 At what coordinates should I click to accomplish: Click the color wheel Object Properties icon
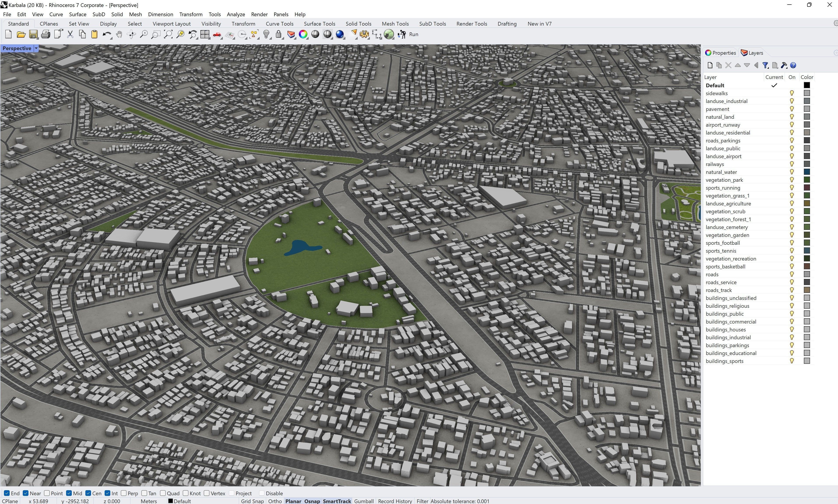tap(303, 34)
